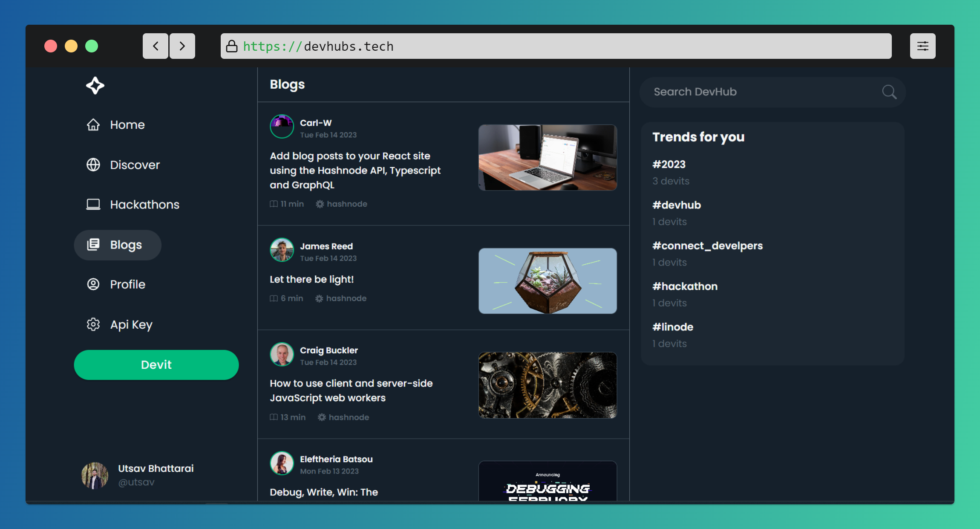
Task: Open the #hackathon trend link
Action: coord(685,286)
